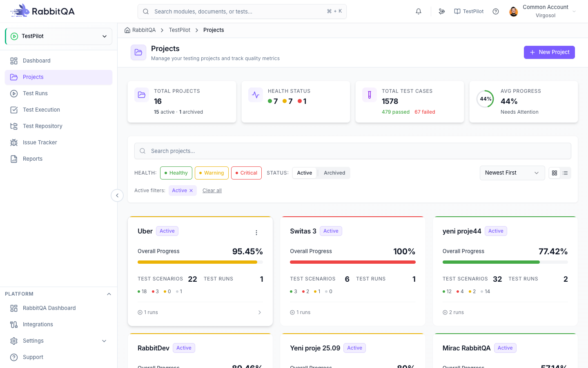Click the RabbitQA logo
The image size is (588, 368).
pos(42,11)
